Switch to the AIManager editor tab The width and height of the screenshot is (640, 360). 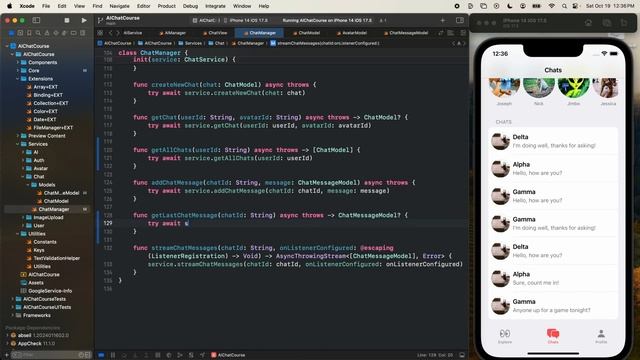[x=173, y=33]
